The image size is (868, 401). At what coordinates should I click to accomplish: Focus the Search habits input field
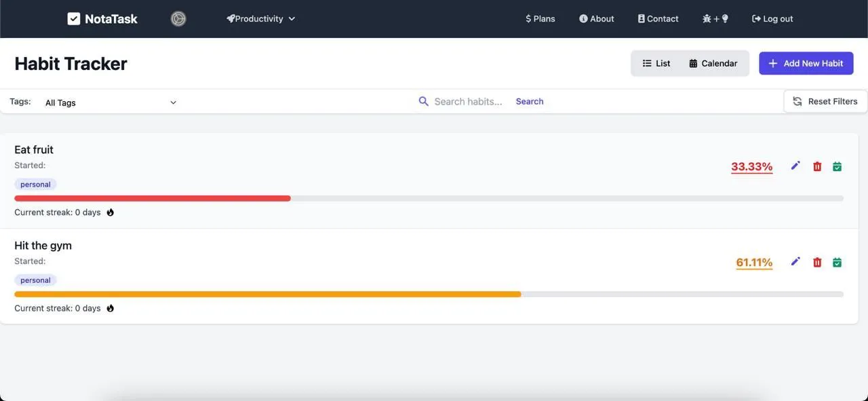tap(469, 101)
